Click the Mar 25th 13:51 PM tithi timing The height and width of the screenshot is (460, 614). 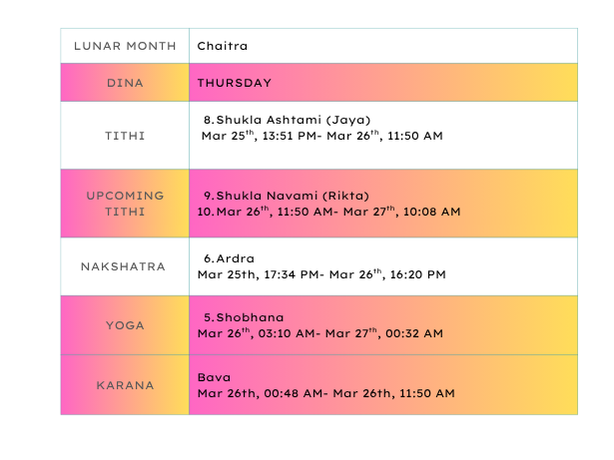pyautogui.click(x=321, y=135)
